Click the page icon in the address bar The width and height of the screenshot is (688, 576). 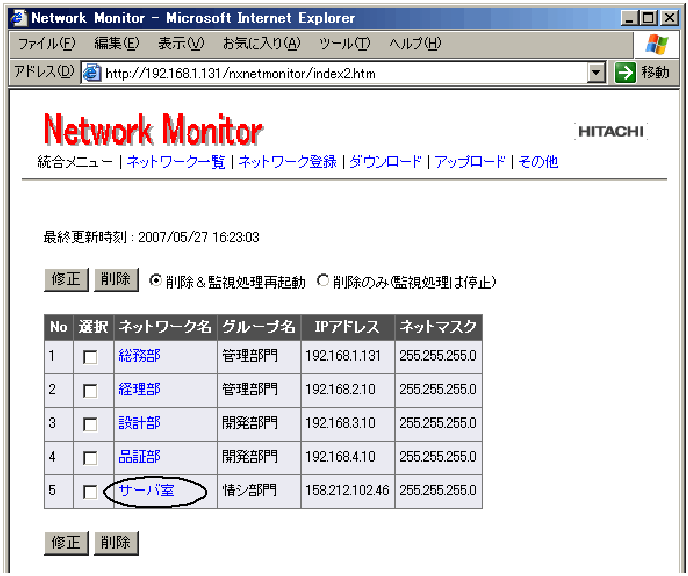pos(92,72)
